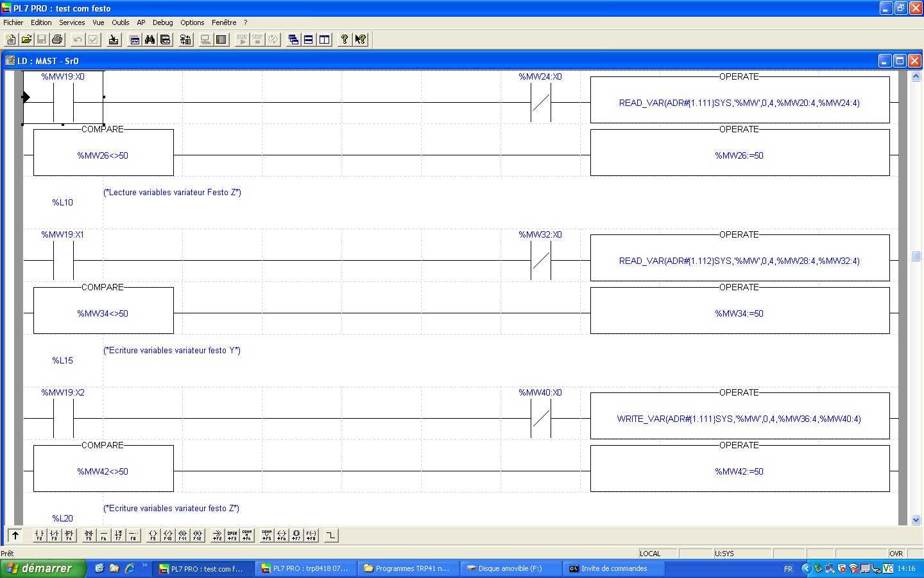Expand the quick launch chevron on taskbar
This screenshot has height=578, width=924.
[145, 566]
